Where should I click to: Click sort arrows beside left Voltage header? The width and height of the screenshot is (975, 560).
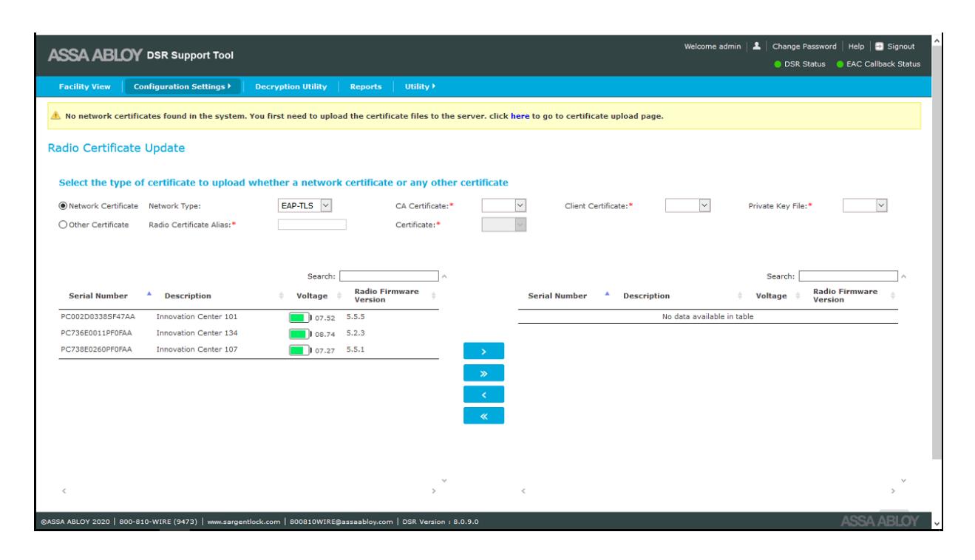tap(339, 296)
